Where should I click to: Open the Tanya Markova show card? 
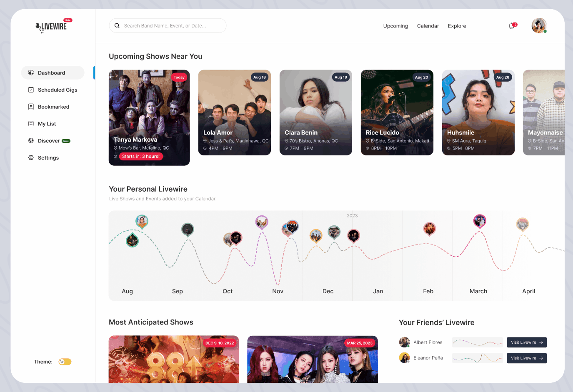pos(149,117)
